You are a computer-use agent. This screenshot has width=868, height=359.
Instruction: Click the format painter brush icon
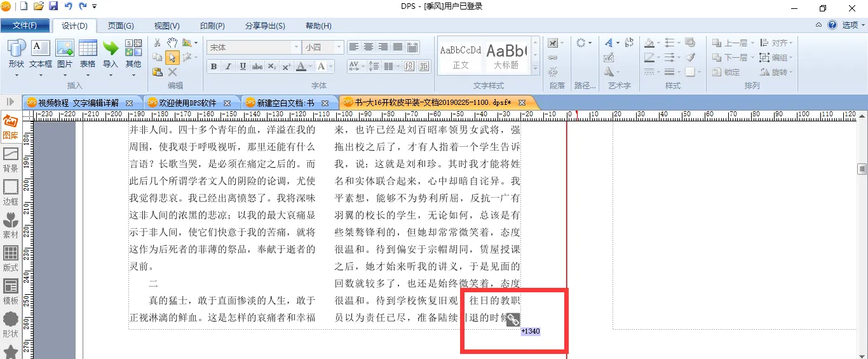coord(691,57)
